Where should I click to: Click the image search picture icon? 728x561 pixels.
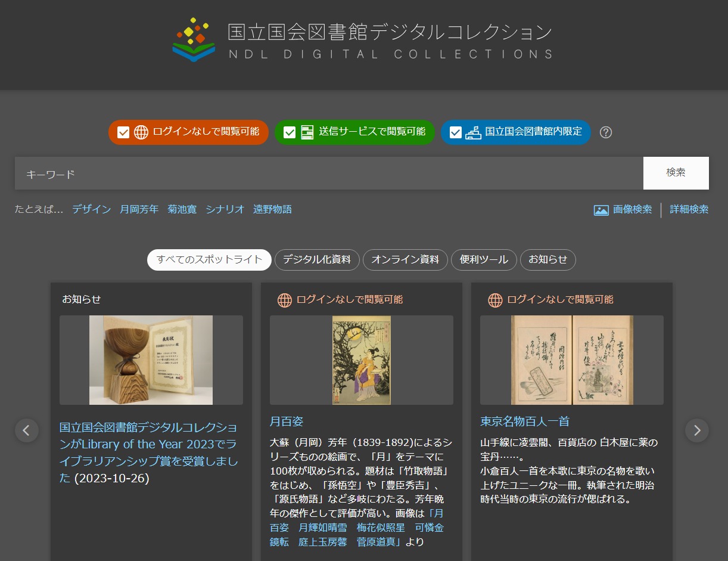point(601,210)
